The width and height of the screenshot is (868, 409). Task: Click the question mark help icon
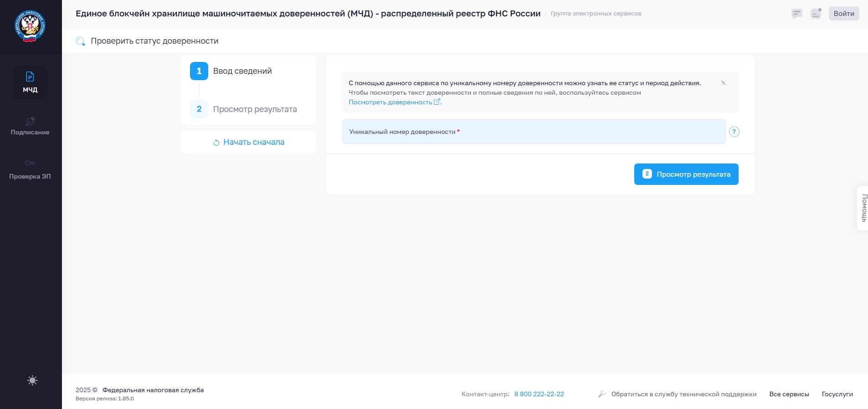point(734,132)
